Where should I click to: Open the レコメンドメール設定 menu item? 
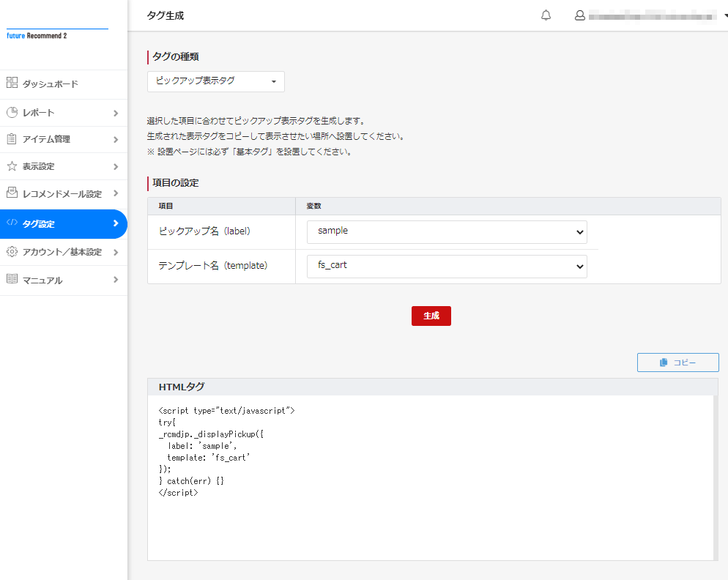point(64,193)
